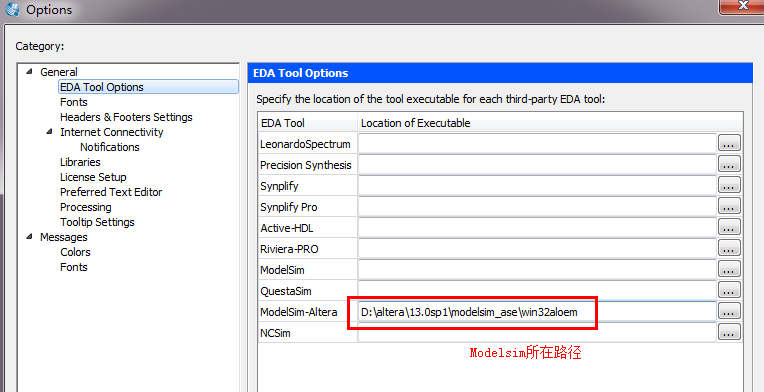Click the Location of Executable column header

[550, 123]
